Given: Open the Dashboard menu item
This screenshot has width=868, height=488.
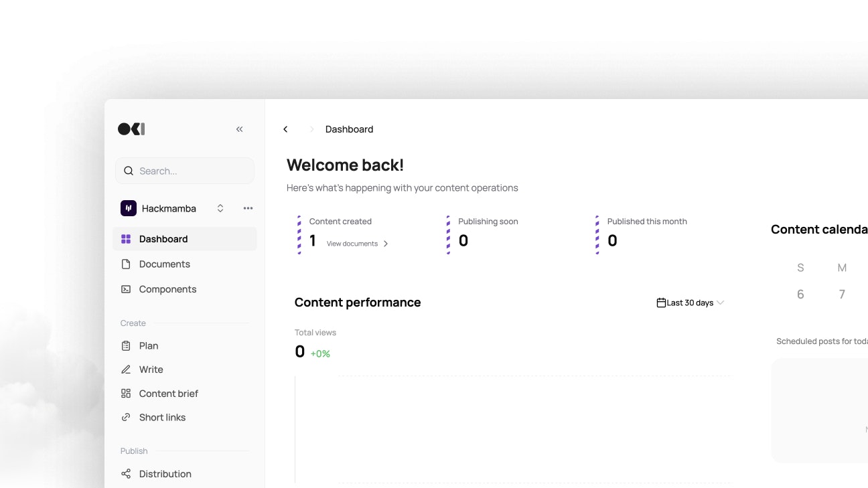Looking at the screenshot, I should [x=185, y=239].
